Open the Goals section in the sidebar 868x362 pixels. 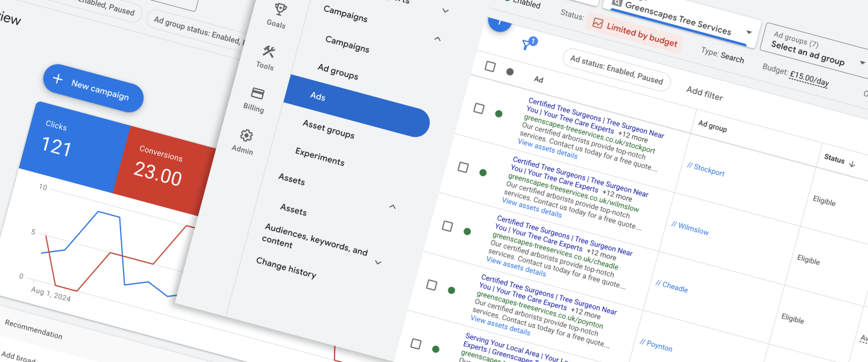277,14
